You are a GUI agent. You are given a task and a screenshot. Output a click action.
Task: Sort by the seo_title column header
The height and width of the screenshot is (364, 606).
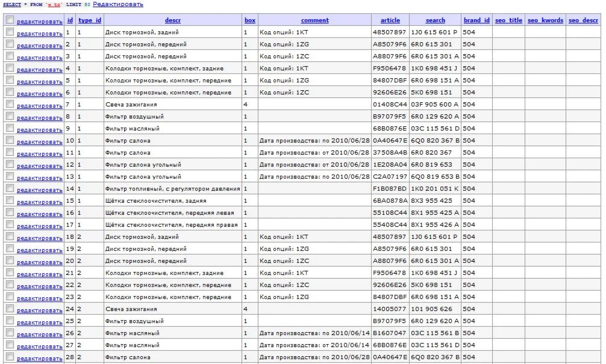508,20
